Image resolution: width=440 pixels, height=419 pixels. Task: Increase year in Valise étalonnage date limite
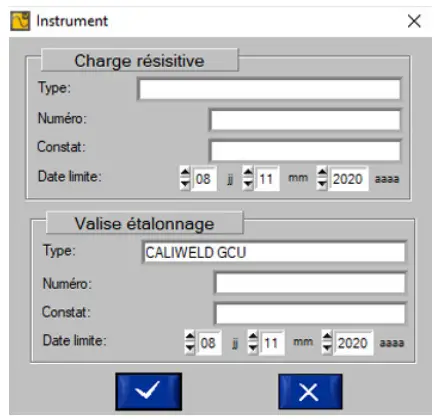(x=327, y=337)
